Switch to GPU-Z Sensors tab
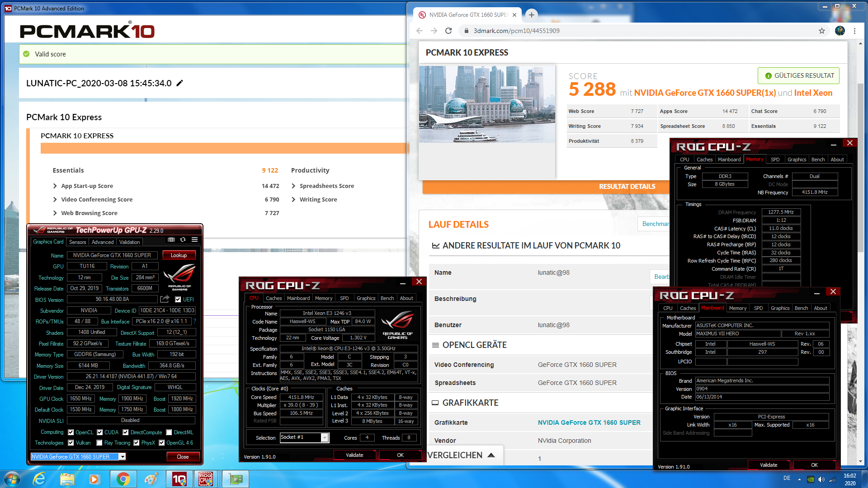 [77, 242]
